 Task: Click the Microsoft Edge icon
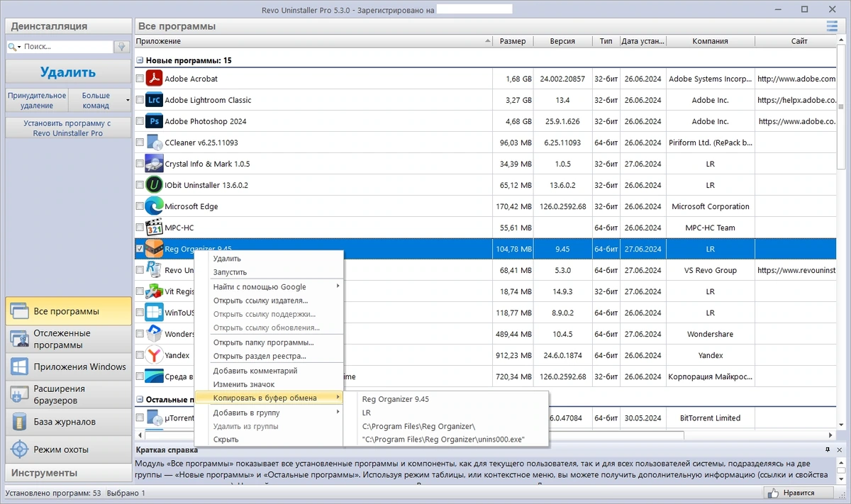coord(154,206)
